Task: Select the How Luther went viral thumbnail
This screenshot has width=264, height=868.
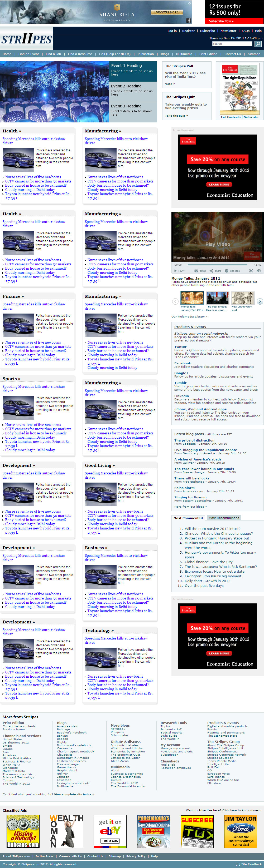Action: coord(243,298)
